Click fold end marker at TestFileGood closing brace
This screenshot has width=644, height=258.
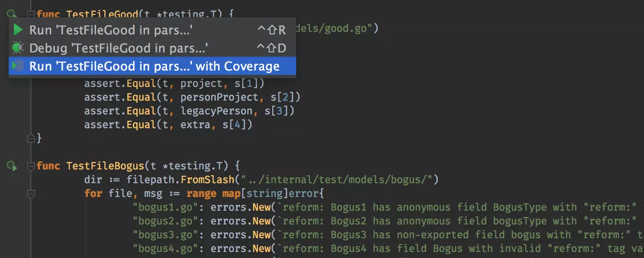pos(30,138)
